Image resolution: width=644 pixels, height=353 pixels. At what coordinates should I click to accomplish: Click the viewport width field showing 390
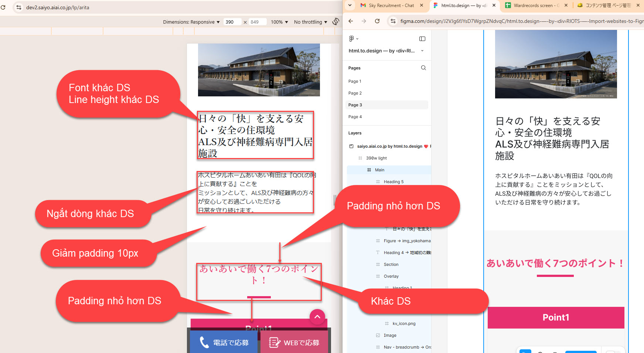[x=232, y=22]
